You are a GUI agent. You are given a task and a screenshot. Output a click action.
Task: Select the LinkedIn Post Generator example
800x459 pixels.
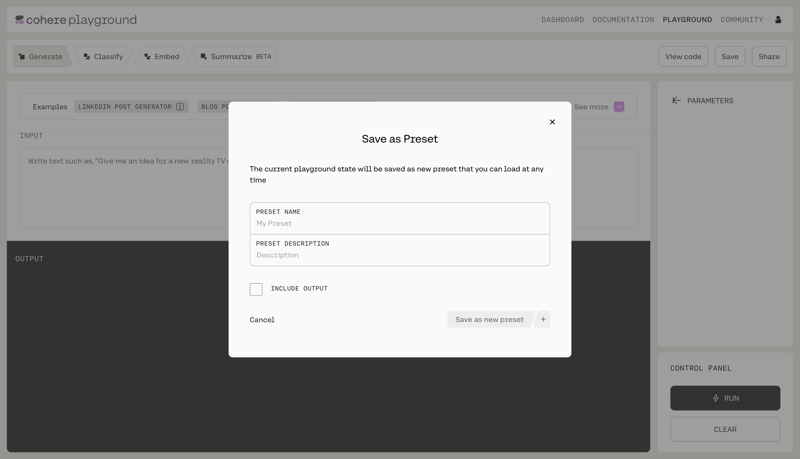click(131, 107)
